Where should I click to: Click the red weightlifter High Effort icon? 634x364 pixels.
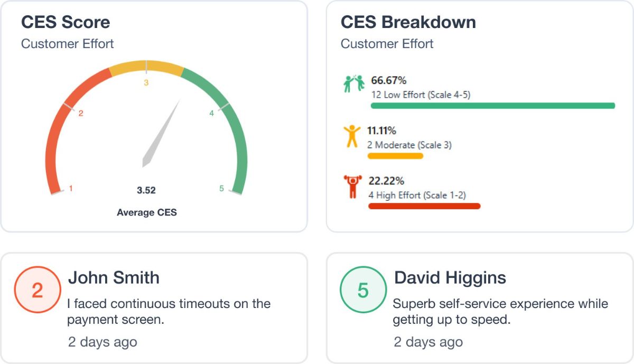pos(352,187)
